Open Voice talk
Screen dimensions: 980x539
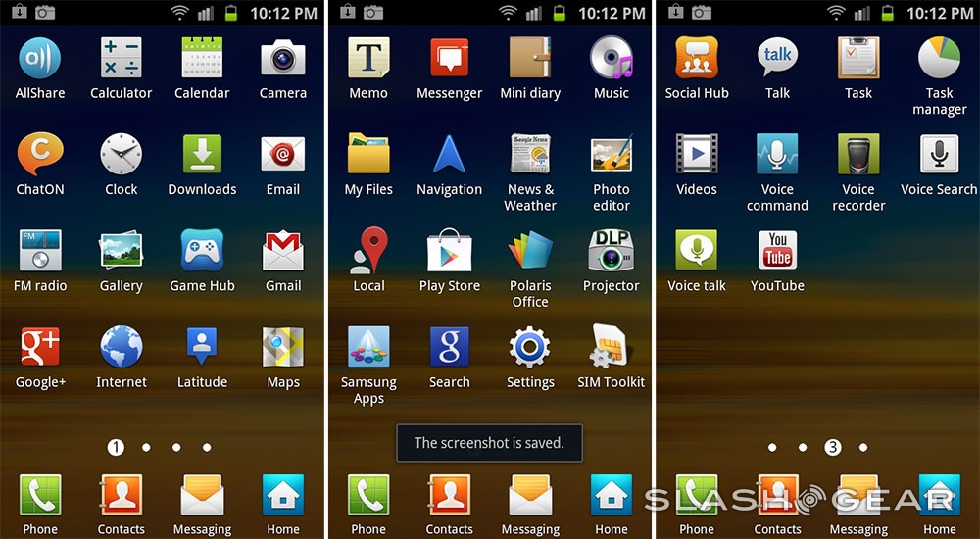[x=697, y=250]
